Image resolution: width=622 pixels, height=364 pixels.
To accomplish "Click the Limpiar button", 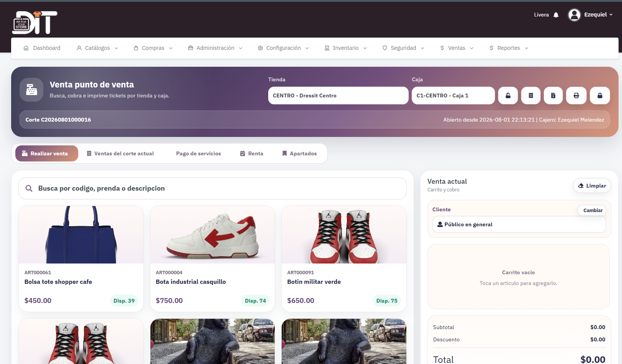I will [592, 186].
